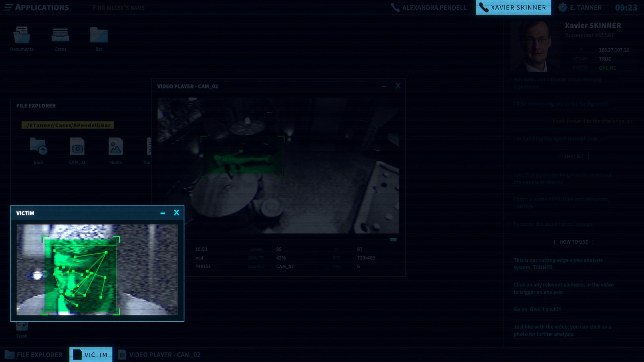Open the Applications menu

pos(36,7)
